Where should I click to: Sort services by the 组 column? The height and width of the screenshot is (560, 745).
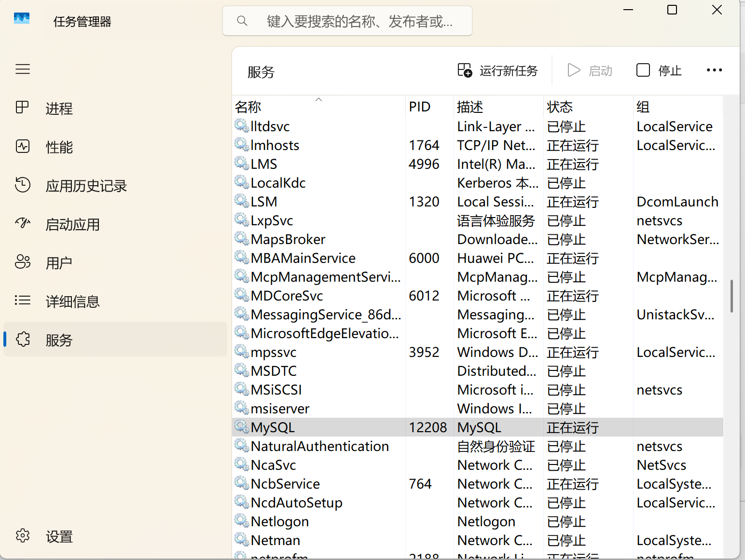pyautogui.click(x=678, y=106)
